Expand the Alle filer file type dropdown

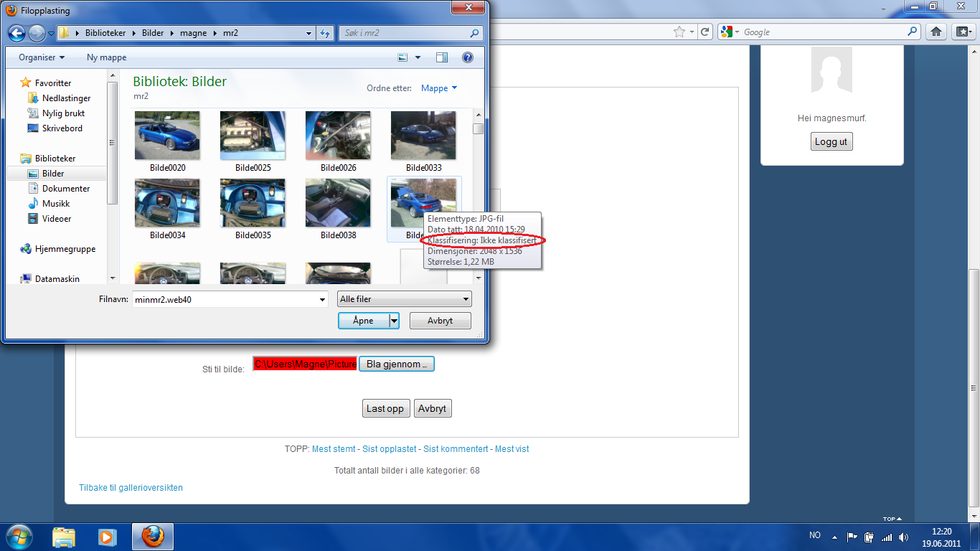click(x=405, y=299)
